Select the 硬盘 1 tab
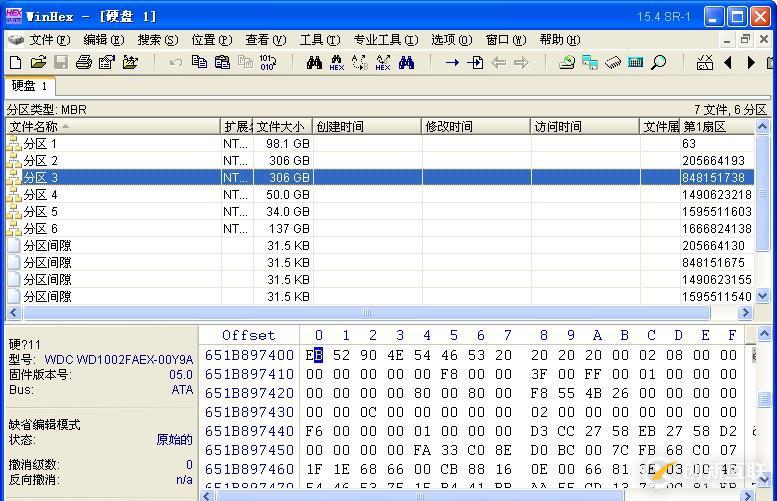777x501 pixels. tap(29, 86)
